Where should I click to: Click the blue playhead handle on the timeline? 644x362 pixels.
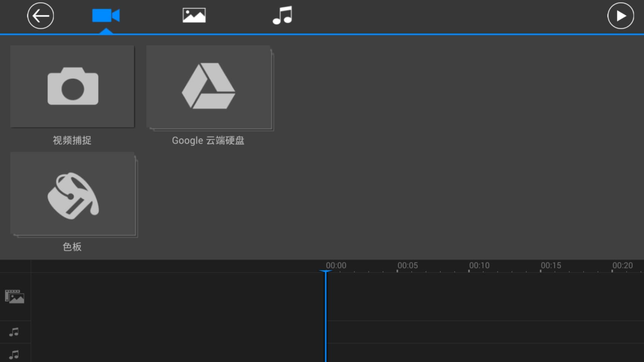(325, 272)
